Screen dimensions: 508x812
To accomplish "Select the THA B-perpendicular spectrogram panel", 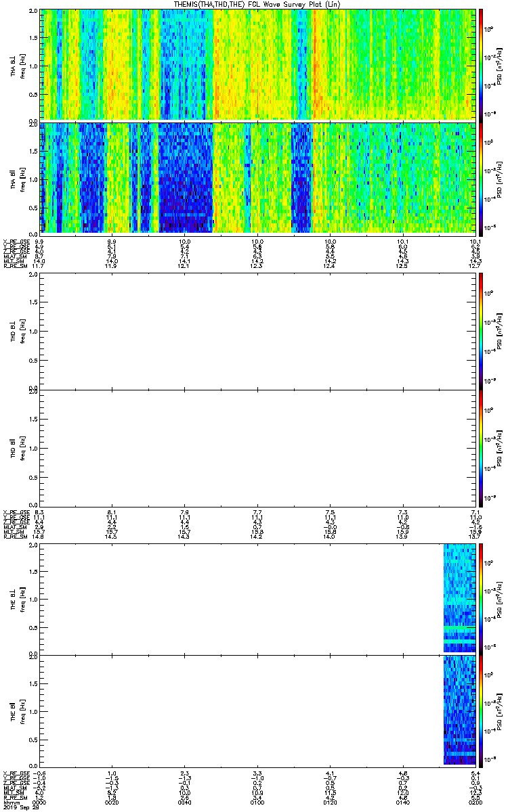I will click(257, 64).
